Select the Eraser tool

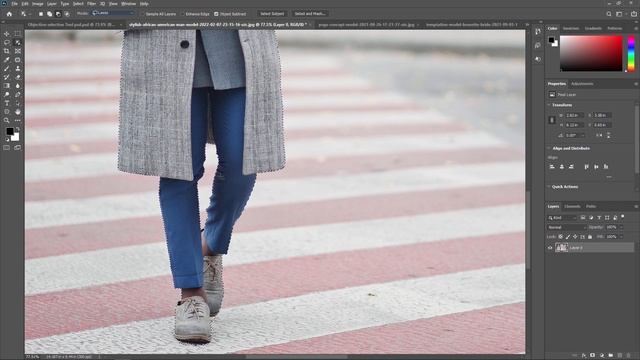pos(18,77)
